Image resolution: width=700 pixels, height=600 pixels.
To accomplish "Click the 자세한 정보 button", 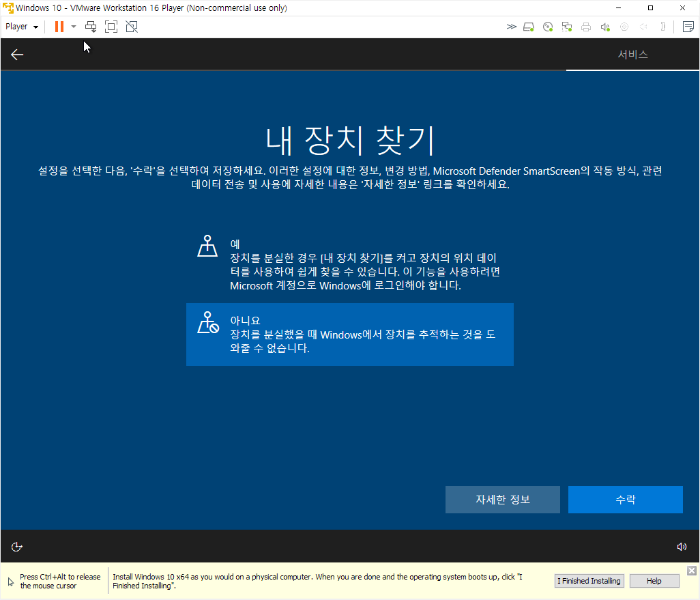I will (x=503, y=500).
